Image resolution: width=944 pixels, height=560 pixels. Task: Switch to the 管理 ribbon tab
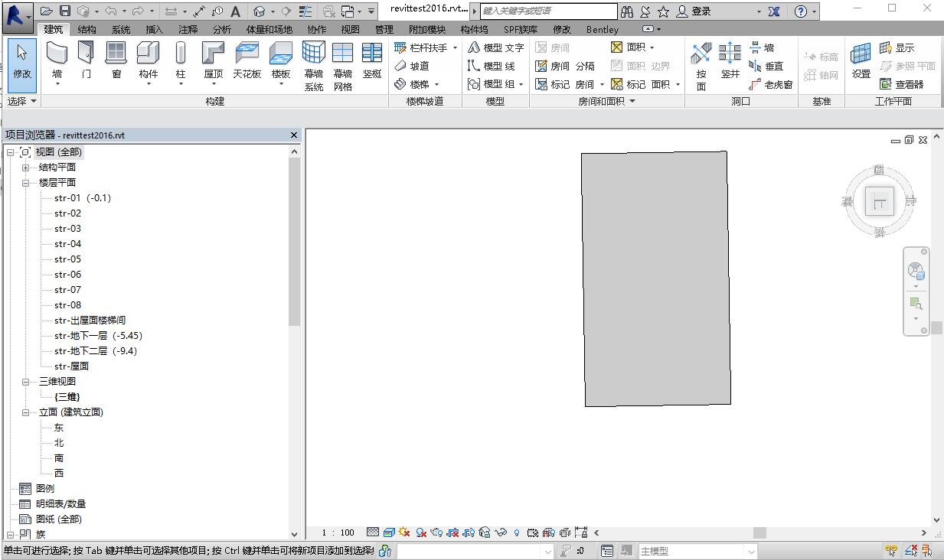[384, 29]
